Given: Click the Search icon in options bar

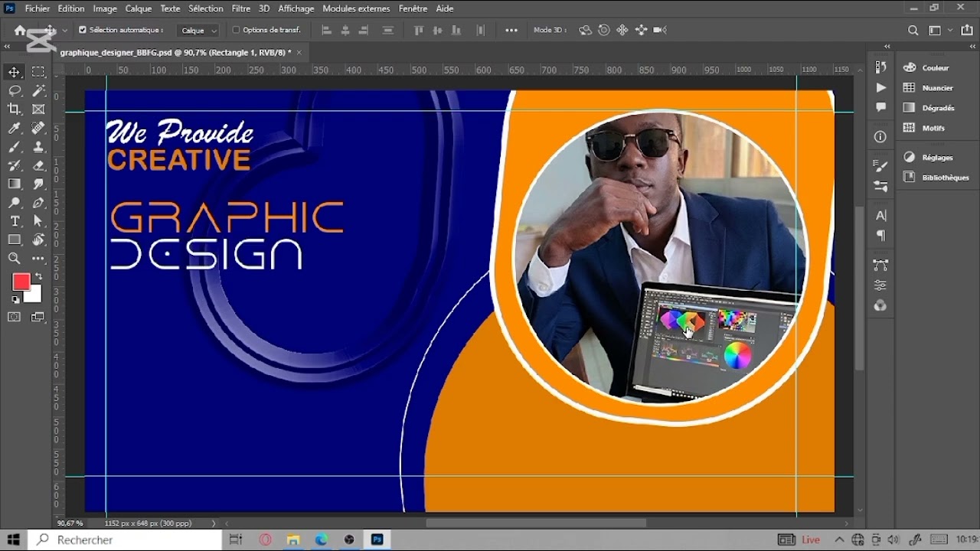Looking at the screenshot, I should pos(913,30).
